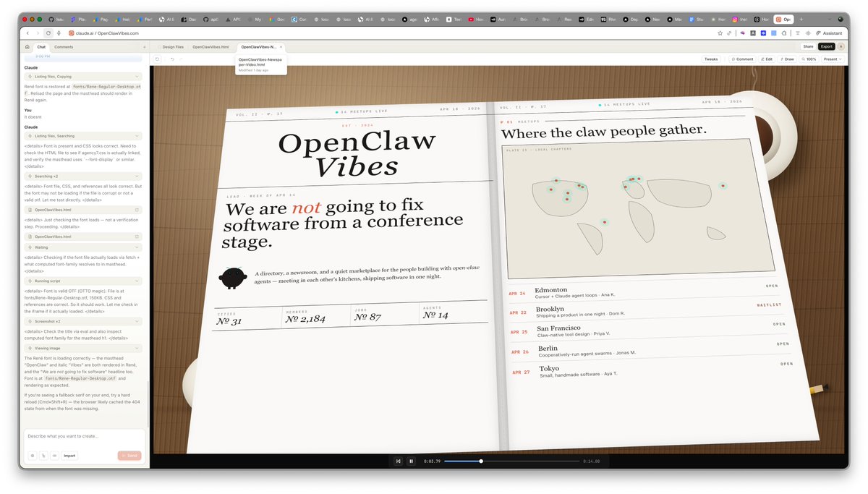Click 'Tokyo' meetup row in preview
Image resolution: width=868 pixels, height=494 pixels.
pos(653,371)
